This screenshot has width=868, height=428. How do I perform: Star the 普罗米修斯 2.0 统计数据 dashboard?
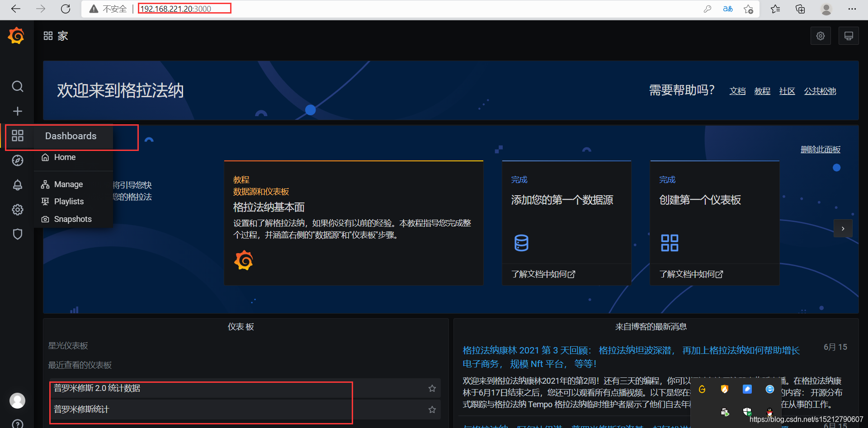tap(432, 388)
